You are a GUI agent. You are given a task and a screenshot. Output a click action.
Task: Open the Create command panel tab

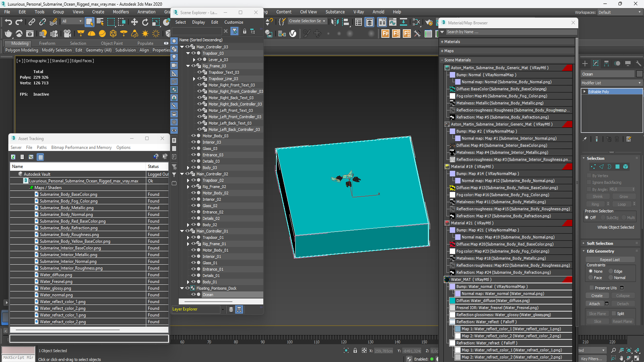coord(585,64)
